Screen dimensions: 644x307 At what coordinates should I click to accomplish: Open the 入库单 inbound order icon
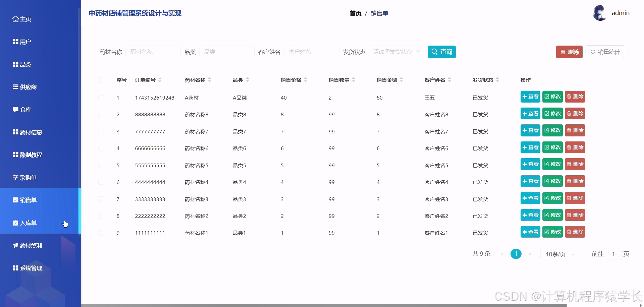(15, 223)
